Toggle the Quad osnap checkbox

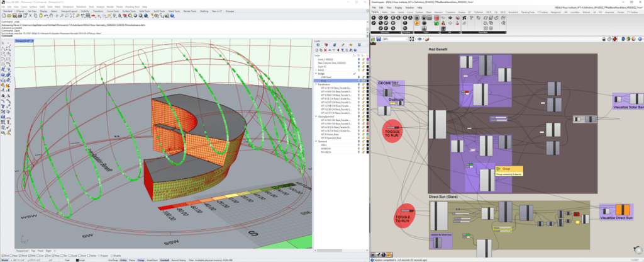click(x=70, y=256)
